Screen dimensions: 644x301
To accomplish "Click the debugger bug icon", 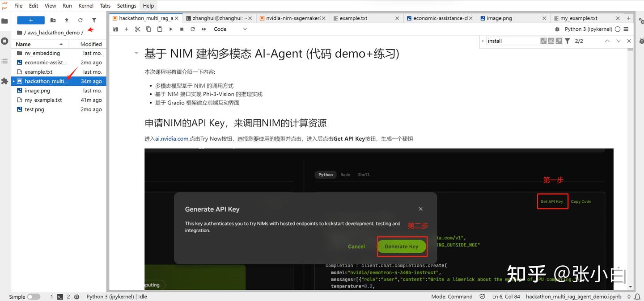I will coord(557,29).
